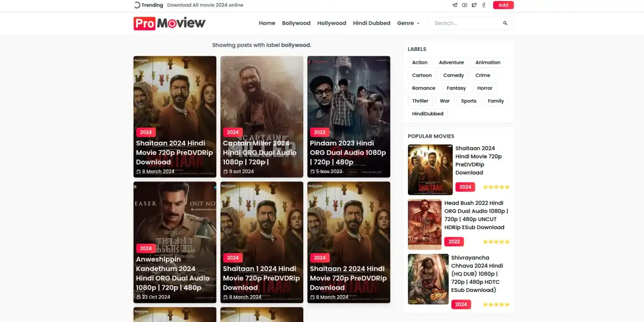Open the trending link 'Download All movie 2024 online'
This screenshot has height=322, width=644.
point(205,5)
